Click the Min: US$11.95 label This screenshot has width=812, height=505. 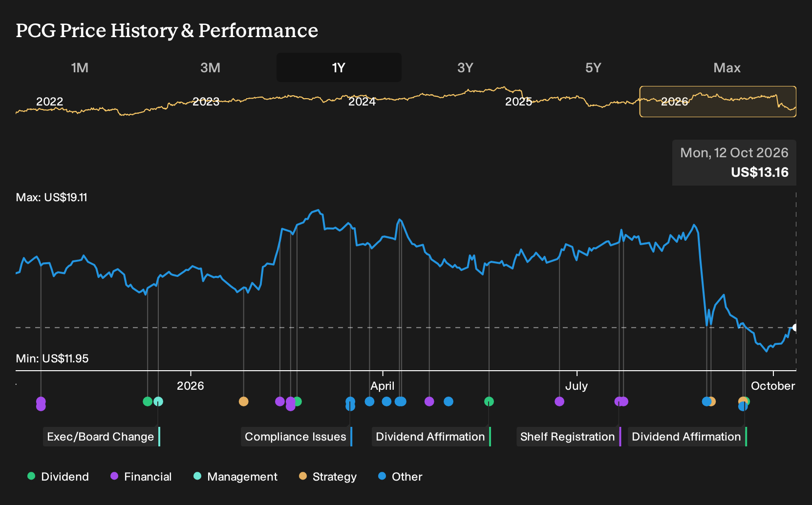click(52, 359)
